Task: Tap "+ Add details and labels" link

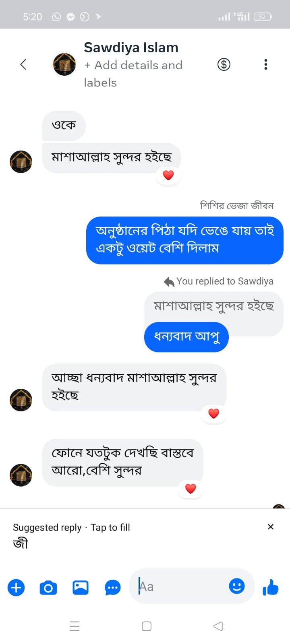Action: [133, 74]
